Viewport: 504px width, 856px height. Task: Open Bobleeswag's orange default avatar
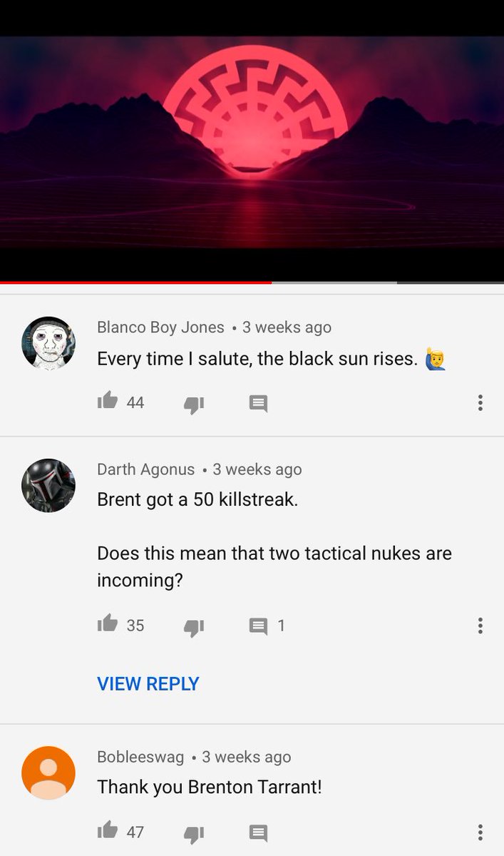(x=48, y=773)
